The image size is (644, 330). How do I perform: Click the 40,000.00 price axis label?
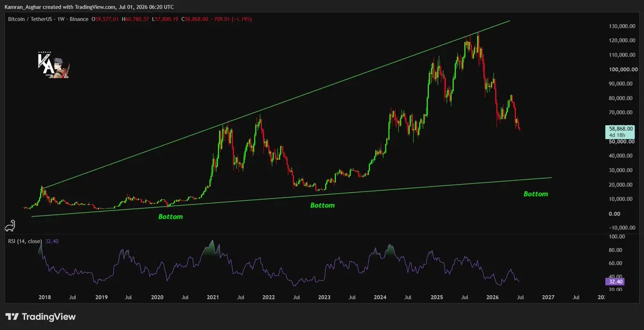click(x=619, y=156)
